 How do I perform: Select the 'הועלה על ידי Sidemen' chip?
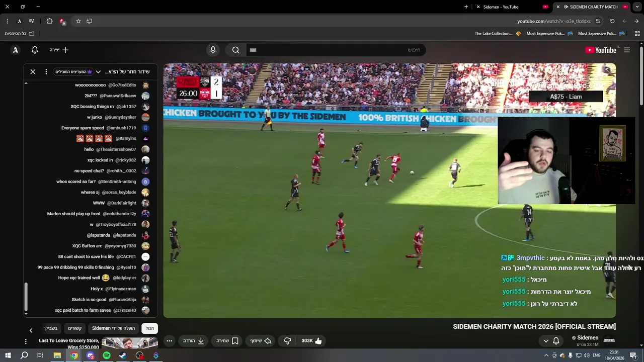click(113, 328)
